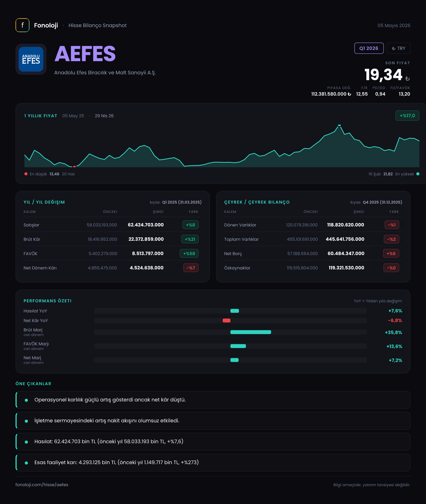The height and width of the screenshot is (504, 426).
Task: Click the PD/DD value 0,94
Action: (380, 94)
